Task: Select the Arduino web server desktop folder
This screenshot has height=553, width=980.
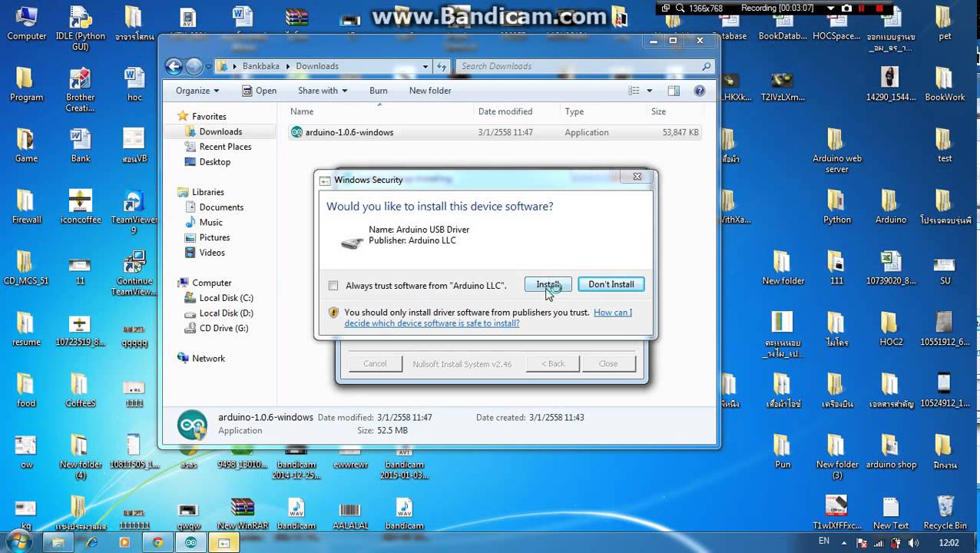Action: pyautogui.click(x=836, y=151)
